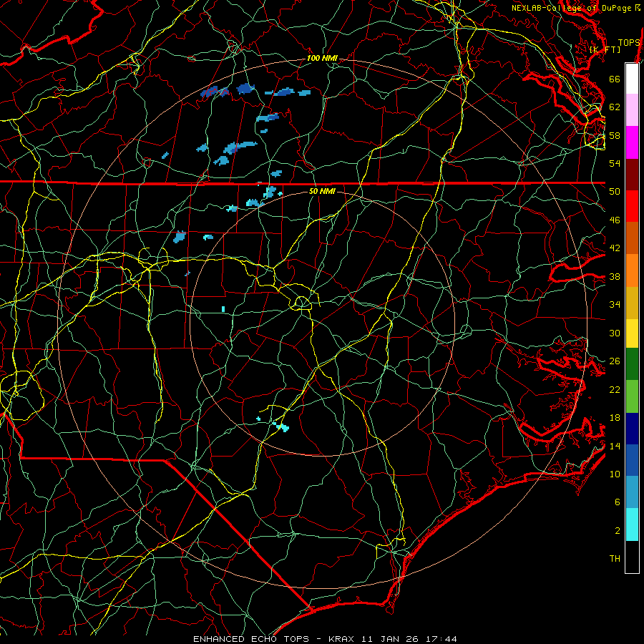Click the "KRAX" radar site identifier

(341, 639)
